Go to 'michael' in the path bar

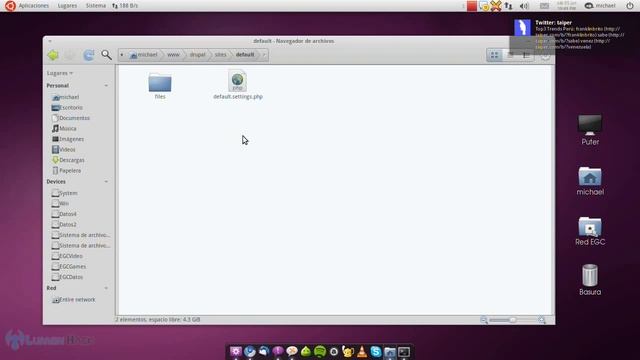point(144,55)
